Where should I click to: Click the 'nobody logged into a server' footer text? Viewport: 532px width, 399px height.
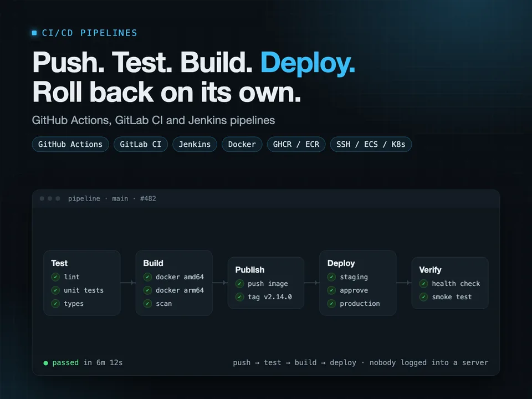point(429,362)
